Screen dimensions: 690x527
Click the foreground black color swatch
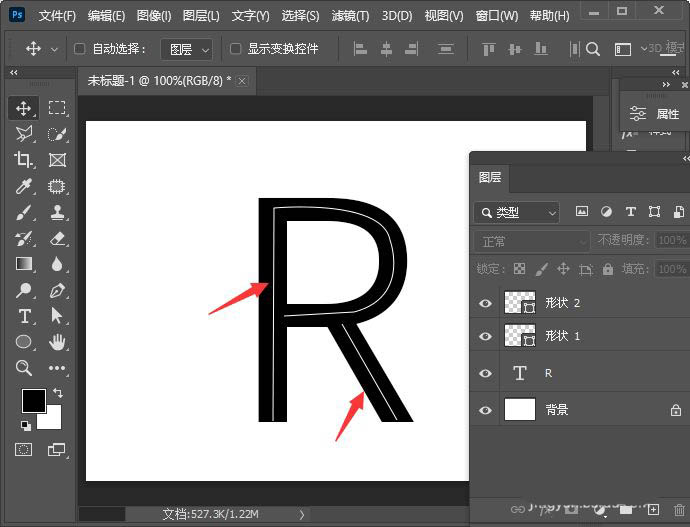click(x=33, y=400)
